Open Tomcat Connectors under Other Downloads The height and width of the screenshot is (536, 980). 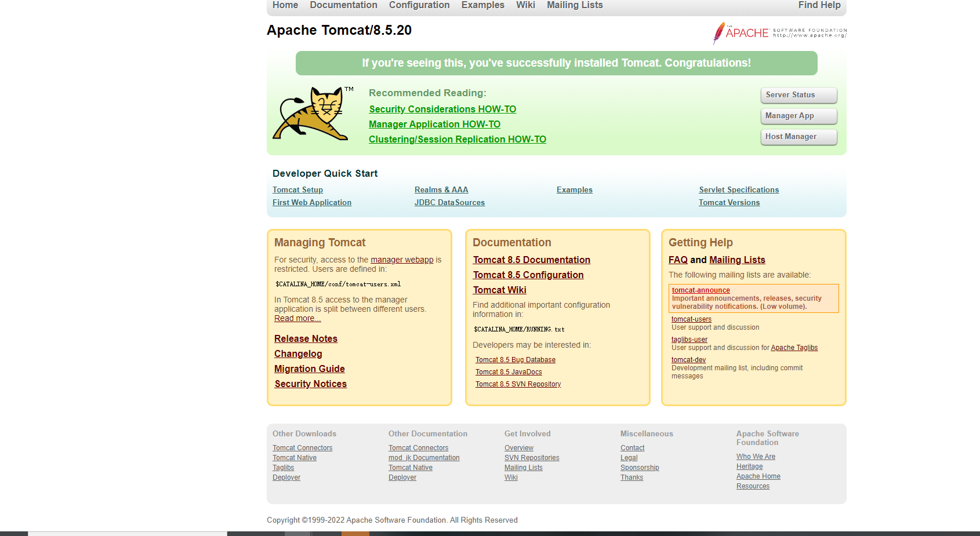(x=302, y=448)
